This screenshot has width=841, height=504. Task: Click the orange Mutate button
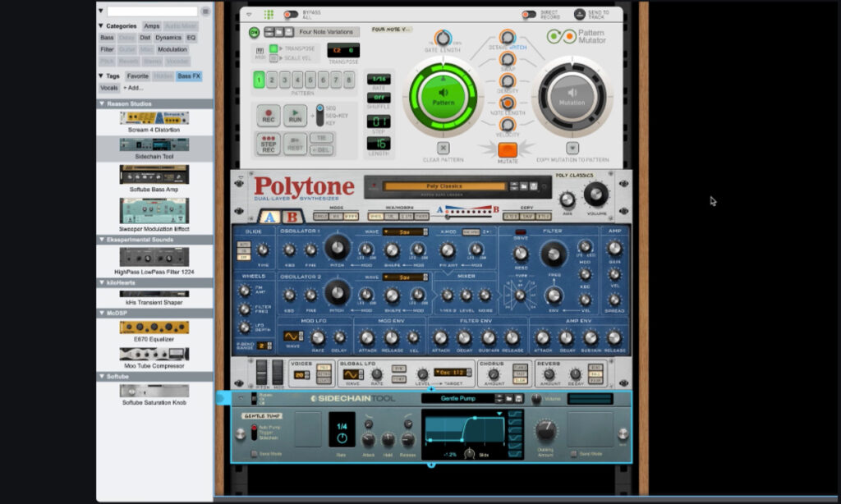pos(508,149)
